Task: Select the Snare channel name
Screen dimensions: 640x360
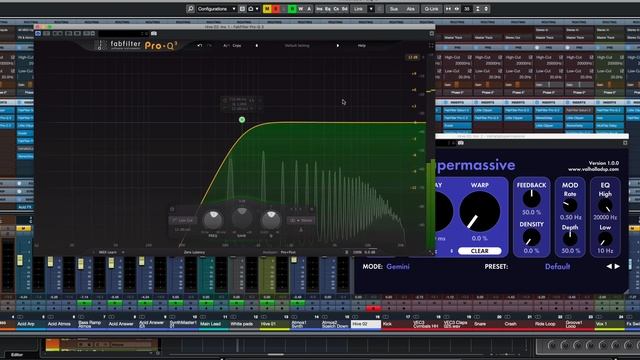Action: [x=480, y=324]
